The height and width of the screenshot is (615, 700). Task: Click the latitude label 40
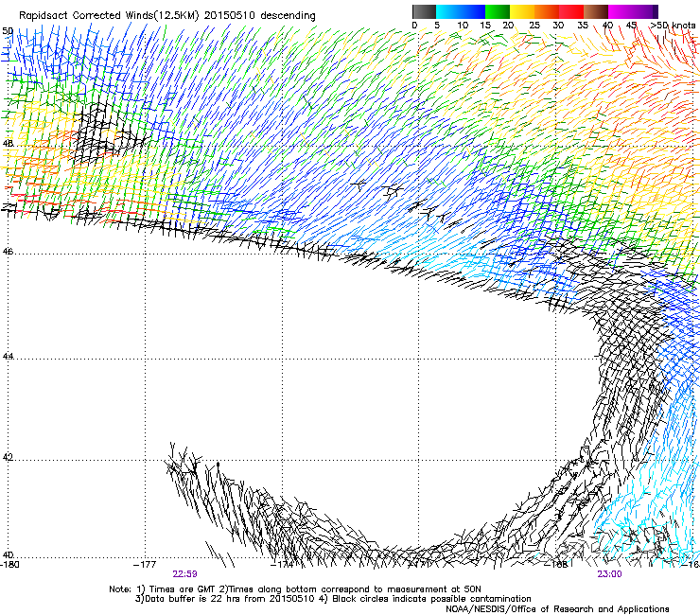(x=8, y=555)
